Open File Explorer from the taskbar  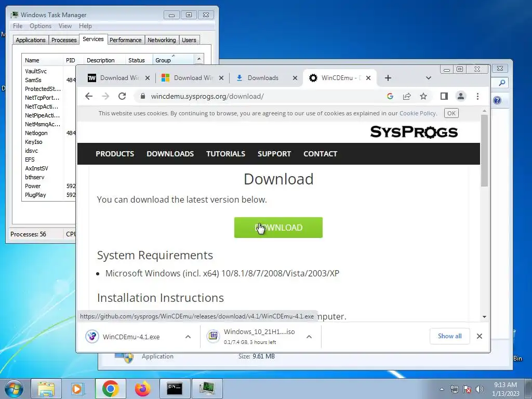(x=46, y=389)
